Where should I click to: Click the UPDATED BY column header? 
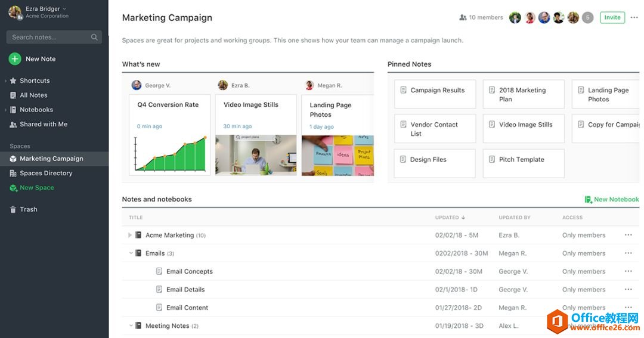515,217
